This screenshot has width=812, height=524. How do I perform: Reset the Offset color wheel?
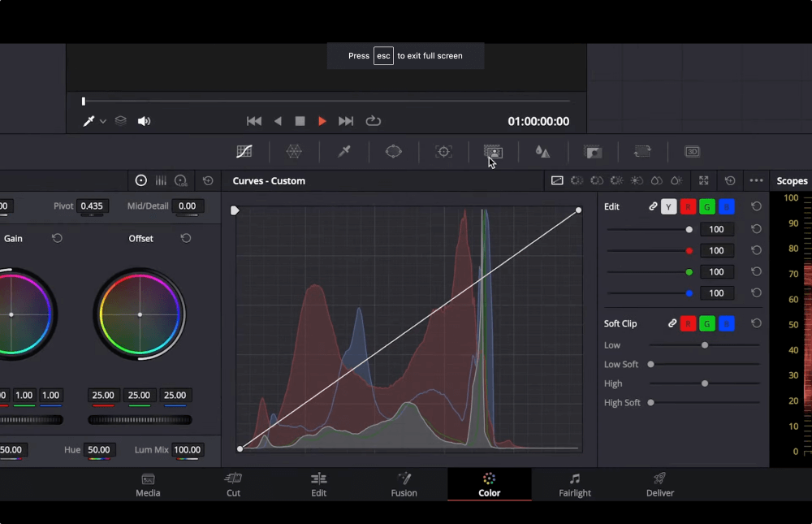coord(185,238)
